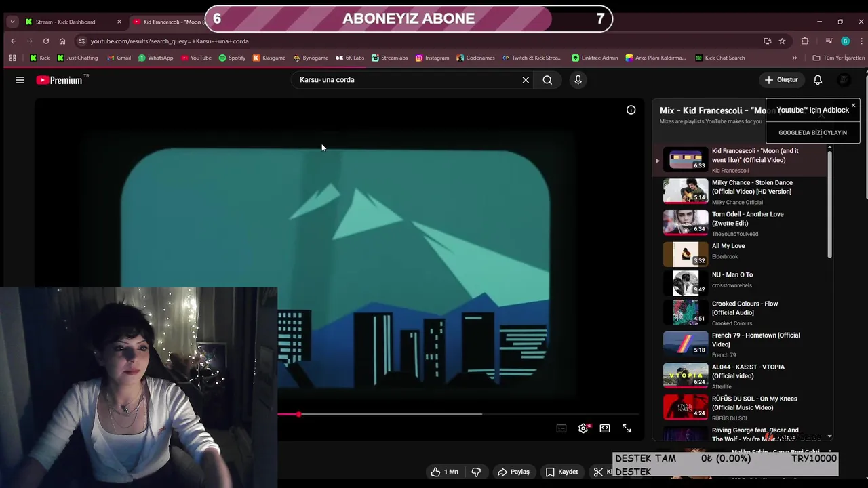Viewport: 868px width, 488px height.
Task: Open the account avatar menu on YouTube
Action: (x=844, y=80)
